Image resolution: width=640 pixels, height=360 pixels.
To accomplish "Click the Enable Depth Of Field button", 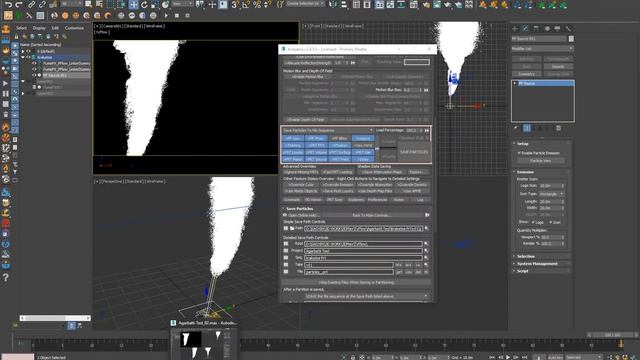I will (305, 120).
